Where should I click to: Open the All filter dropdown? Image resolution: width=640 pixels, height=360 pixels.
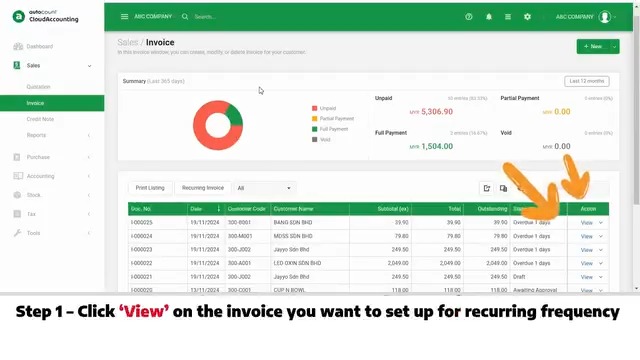point(264,188)
